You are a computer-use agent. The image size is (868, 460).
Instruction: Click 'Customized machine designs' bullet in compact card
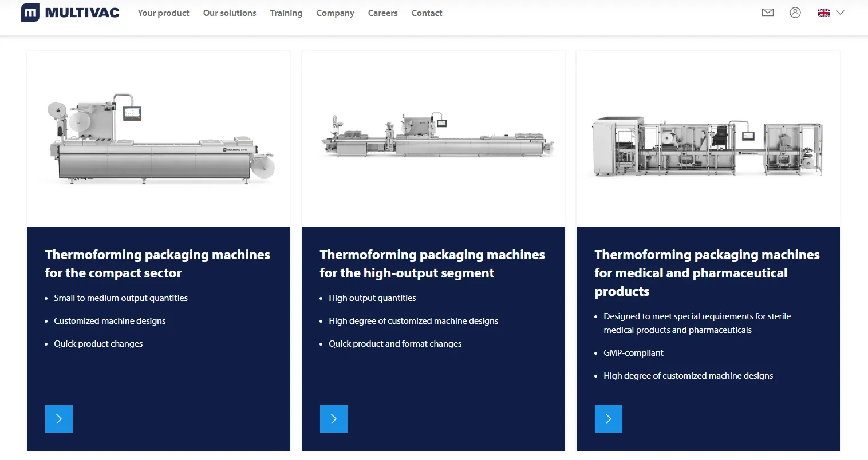[110, 321]
